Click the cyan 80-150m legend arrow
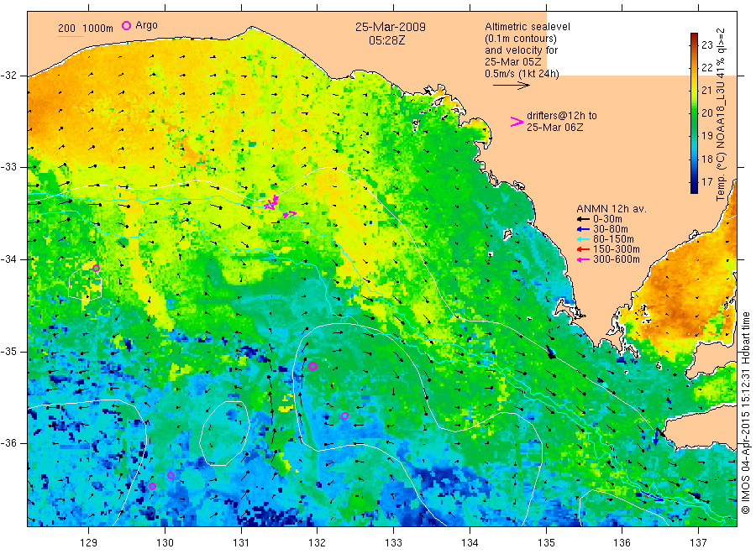756x554 pixels. click(x=584, y=239)
